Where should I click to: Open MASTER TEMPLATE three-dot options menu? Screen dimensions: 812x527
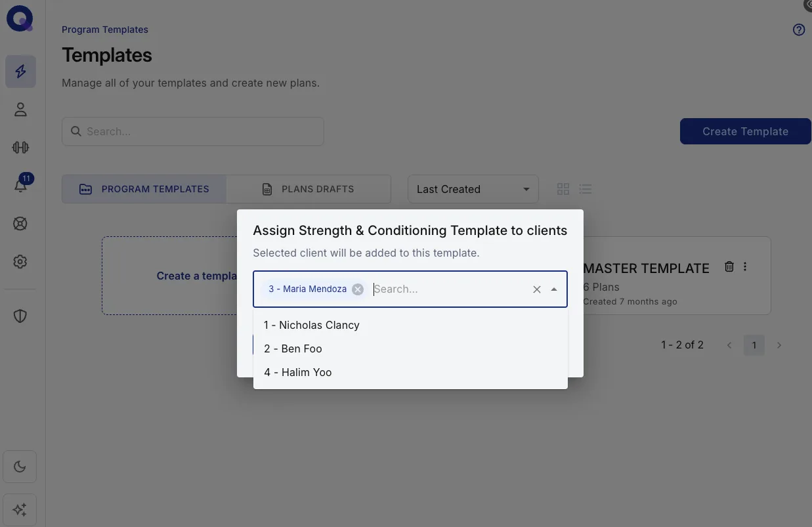(x=745, y=266)
